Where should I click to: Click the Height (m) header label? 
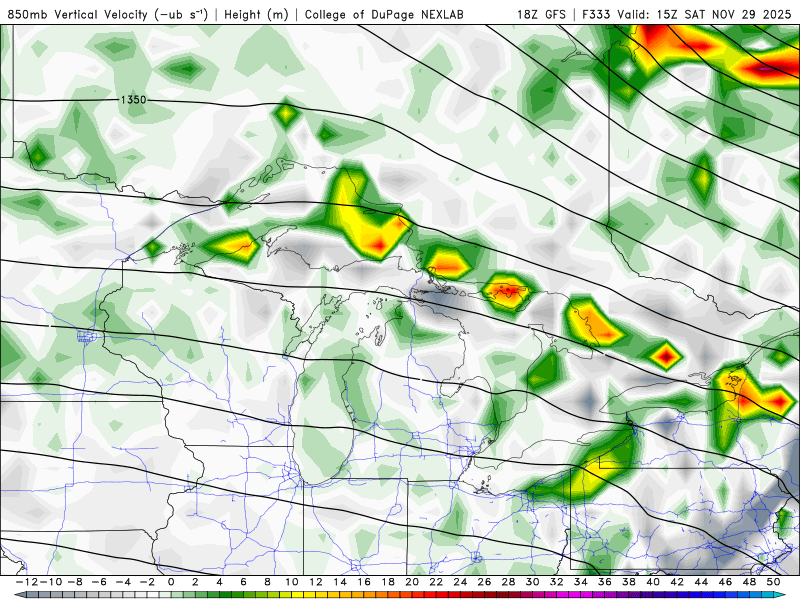point(257,14)
